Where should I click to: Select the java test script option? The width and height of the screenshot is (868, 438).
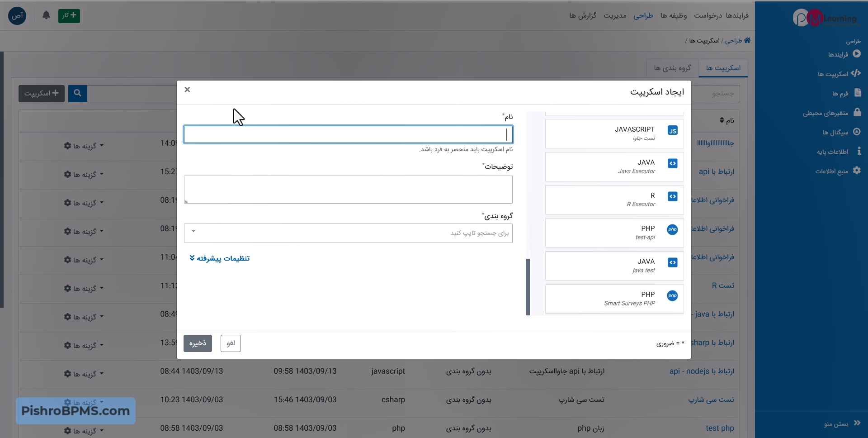614,266
